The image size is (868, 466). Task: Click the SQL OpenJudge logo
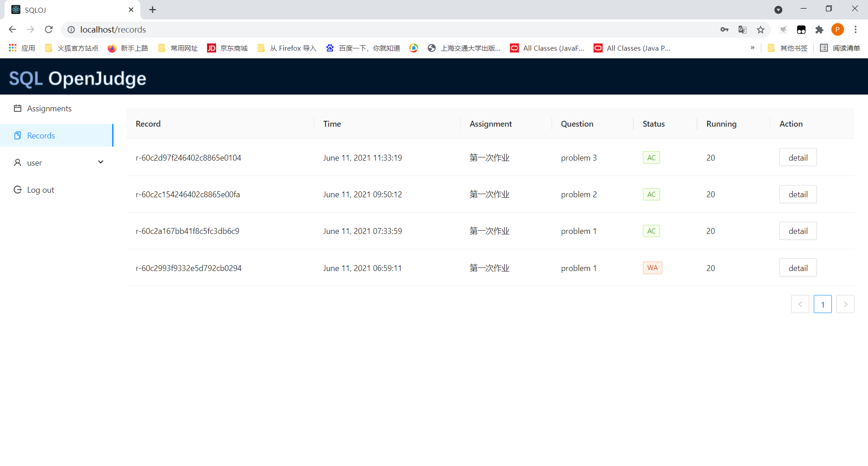(x=77, y=78)
